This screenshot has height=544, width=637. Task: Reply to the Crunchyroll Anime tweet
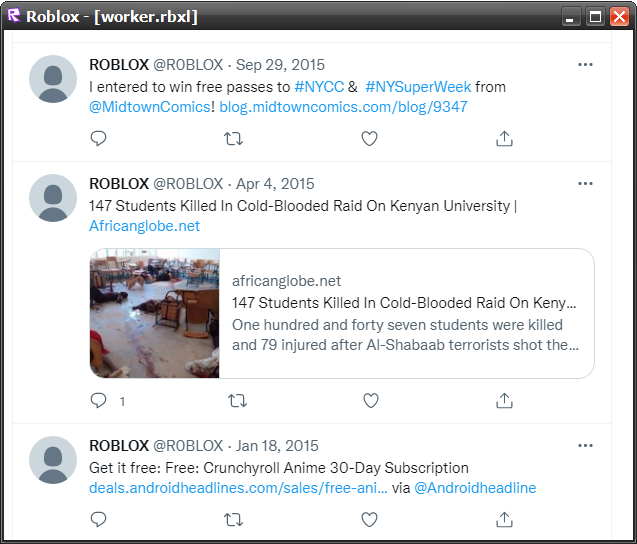[x=98, y=519]
